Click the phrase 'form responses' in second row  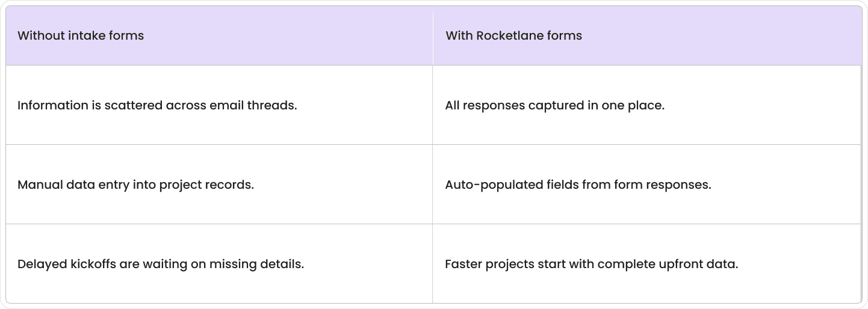663,185
